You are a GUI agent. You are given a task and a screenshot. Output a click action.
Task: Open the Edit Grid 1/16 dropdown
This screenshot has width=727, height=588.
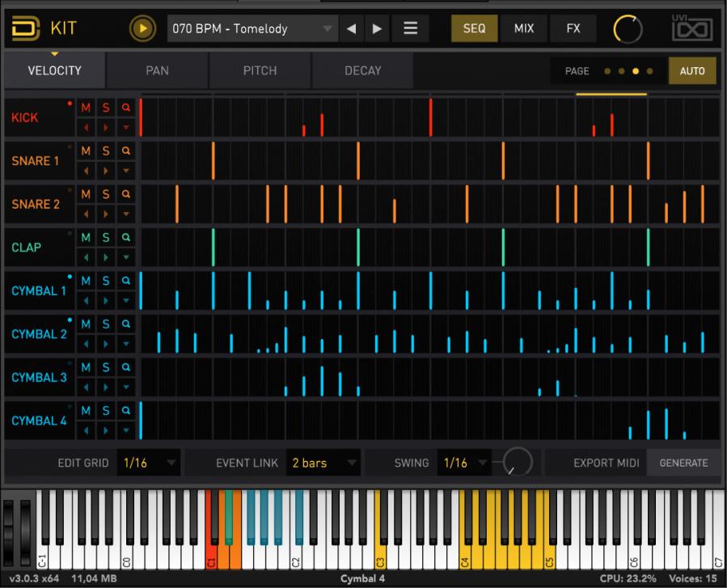pos(150,463)
